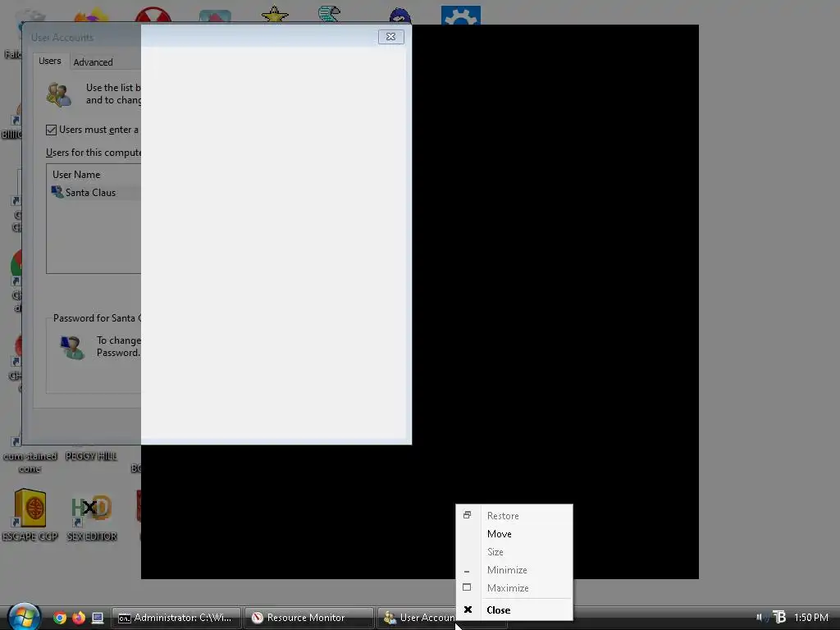
Task: Open the blue gear desktop icon
Action: coord(461,15)
